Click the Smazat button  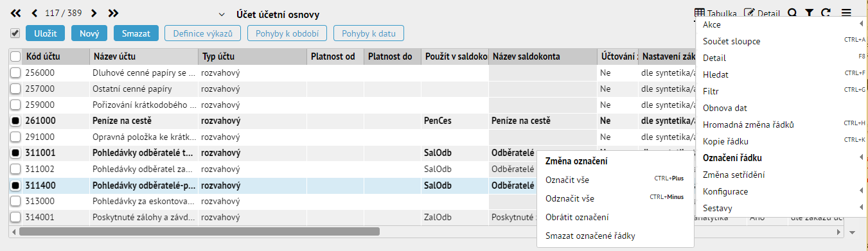pos(136,33)
